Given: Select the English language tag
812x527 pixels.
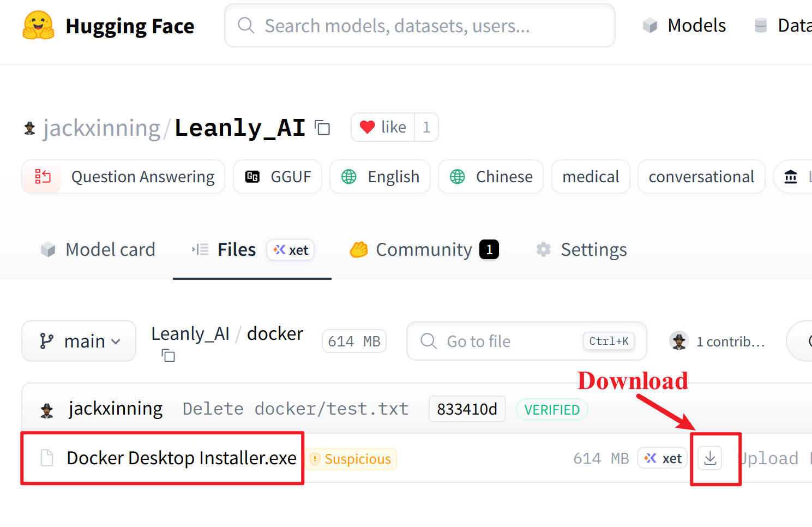Looking at the screenshot, I should pos(380,177).
